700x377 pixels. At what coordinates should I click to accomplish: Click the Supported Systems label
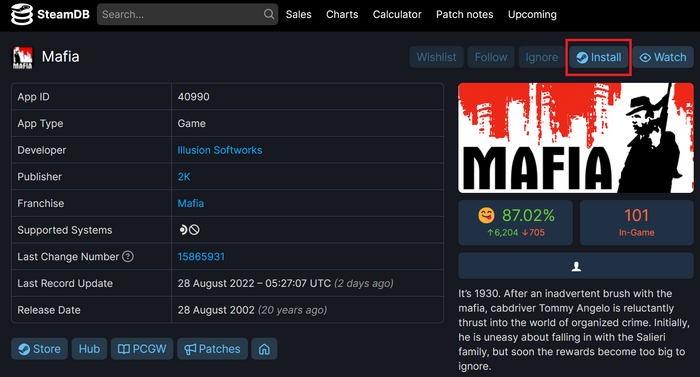[65, 230]
